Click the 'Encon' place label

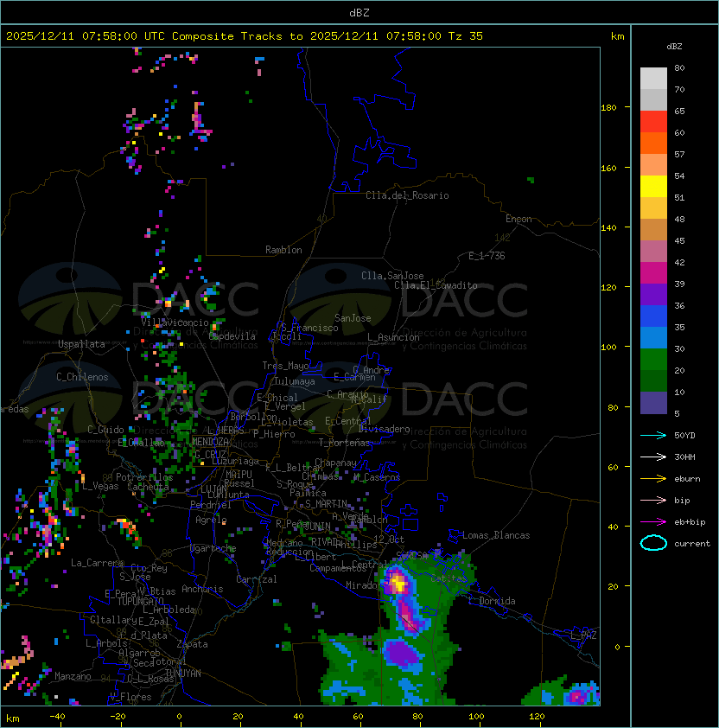(519, 219)
